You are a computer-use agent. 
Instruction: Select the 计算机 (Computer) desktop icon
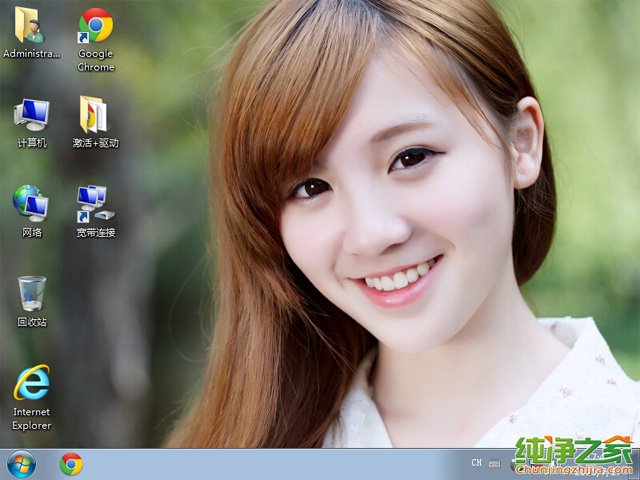(31, 115)
